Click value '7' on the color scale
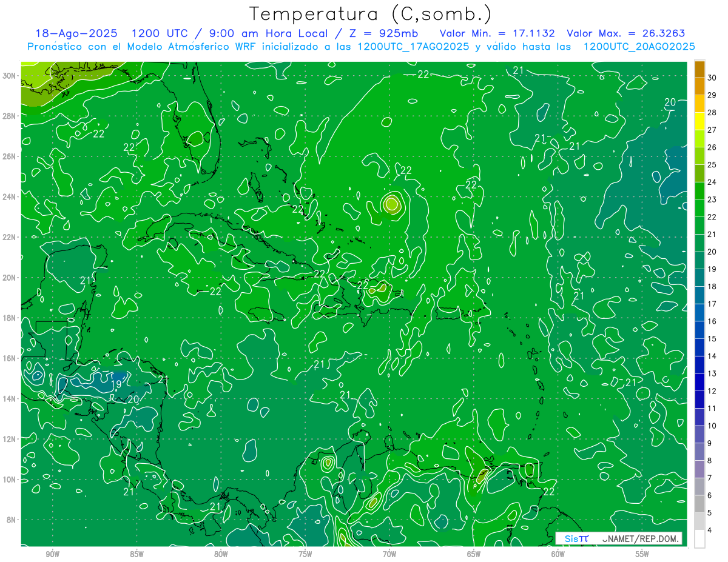Screen dimensions: 728x562 click(x=710, y=478)
